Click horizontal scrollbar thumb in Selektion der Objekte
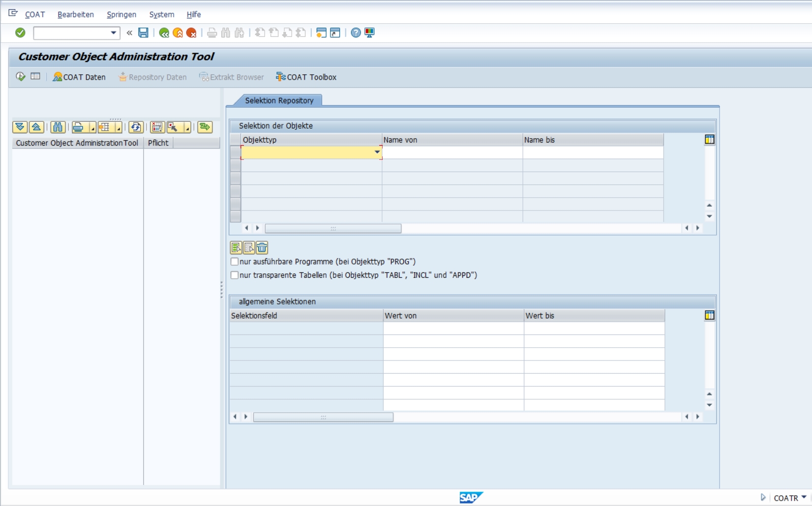The height and width of the screenshot is (506, 812). [333, 228]
